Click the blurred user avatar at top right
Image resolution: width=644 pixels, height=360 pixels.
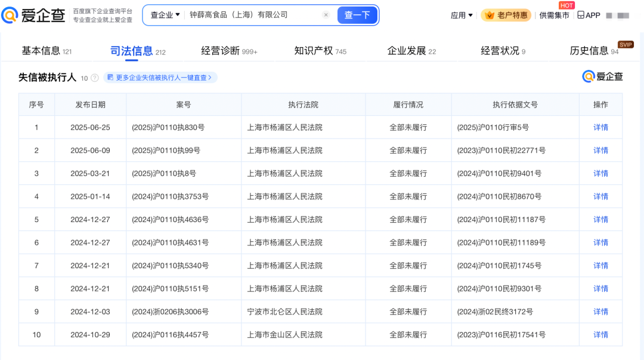coord(617,15)
